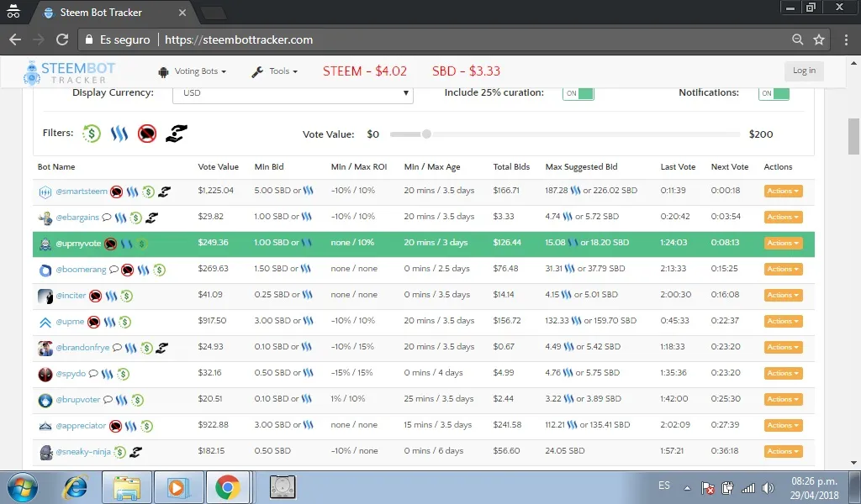Click the hand-giving filter icon
861x504 pixels.
click(177, 134)
